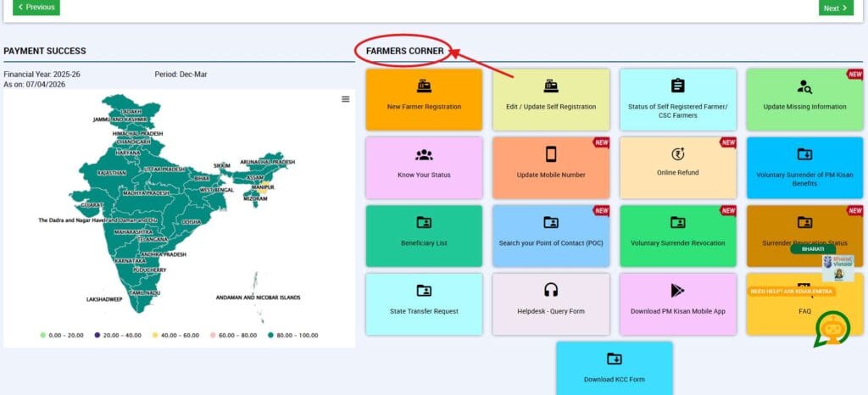Click the Gujarat label on the map
Image resolution: width=868 pixels, height=395 pixels.
pyautogui.click(x=92, y=204)
